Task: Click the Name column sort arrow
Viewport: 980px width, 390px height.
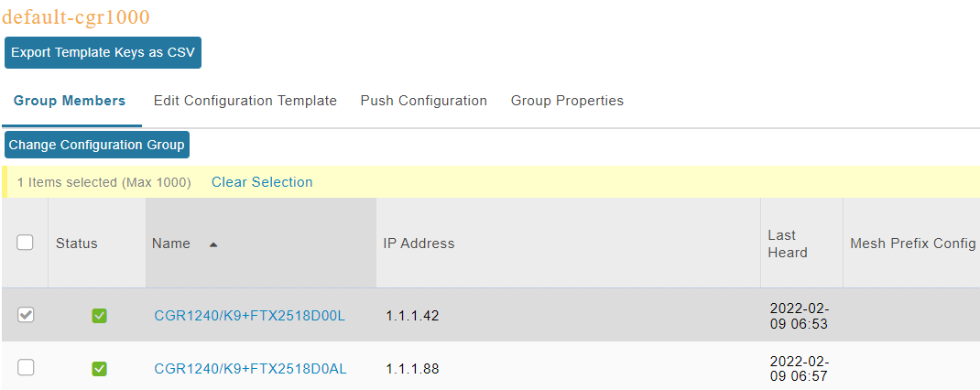Action: pos(213,244)
